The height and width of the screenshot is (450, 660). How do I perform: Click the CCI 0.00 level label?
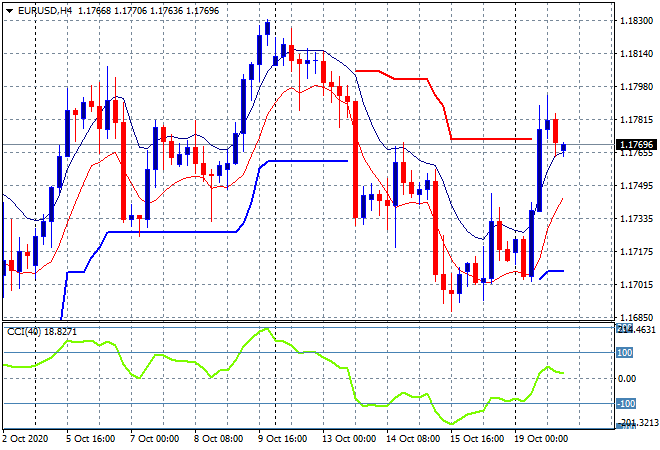click(x=627, y=379)
